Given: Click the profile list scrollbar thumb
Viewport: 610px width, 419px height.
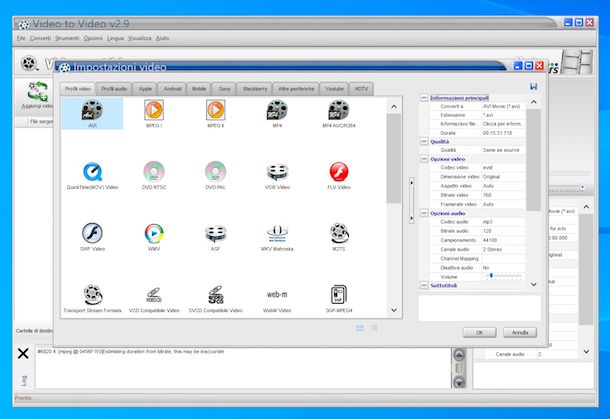Looking at the screenshot, I should [x=394, y=158].
